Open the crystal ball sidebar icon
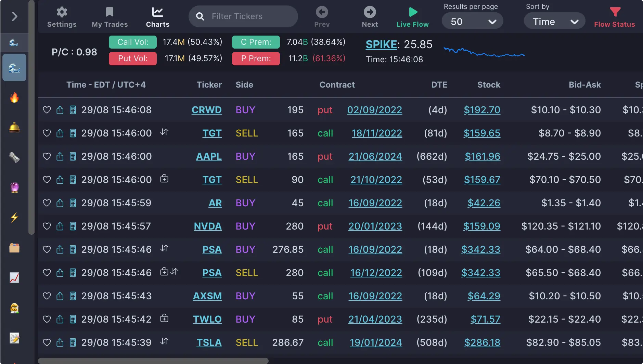The width and height of the screenshot is (643, 364). click(14, 187)
